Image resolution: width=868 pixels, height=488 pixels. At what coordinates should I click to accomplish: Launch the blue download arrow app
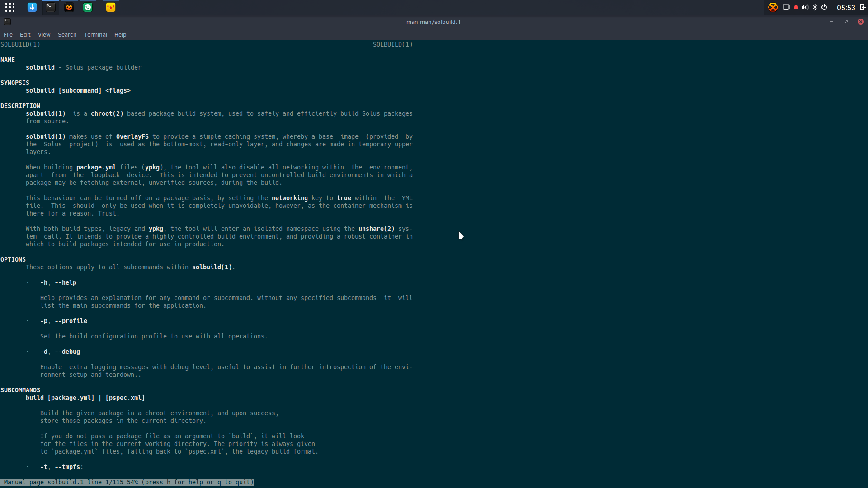[x=32, y=7]
